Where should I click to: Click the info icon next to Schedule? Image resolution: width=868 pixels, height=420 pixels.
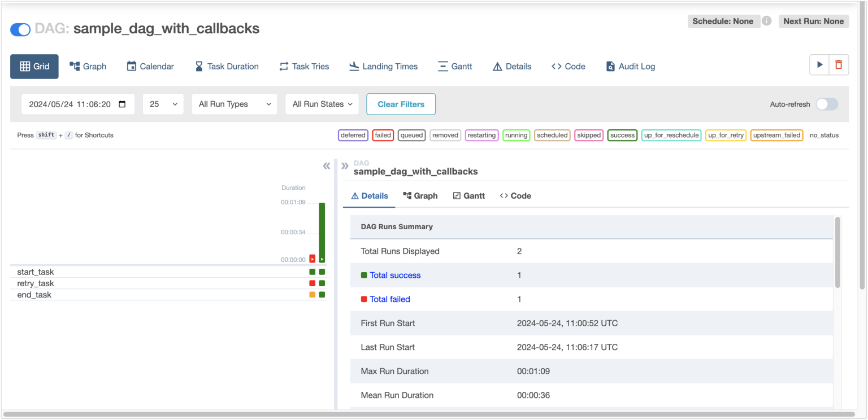pos(767,21)
